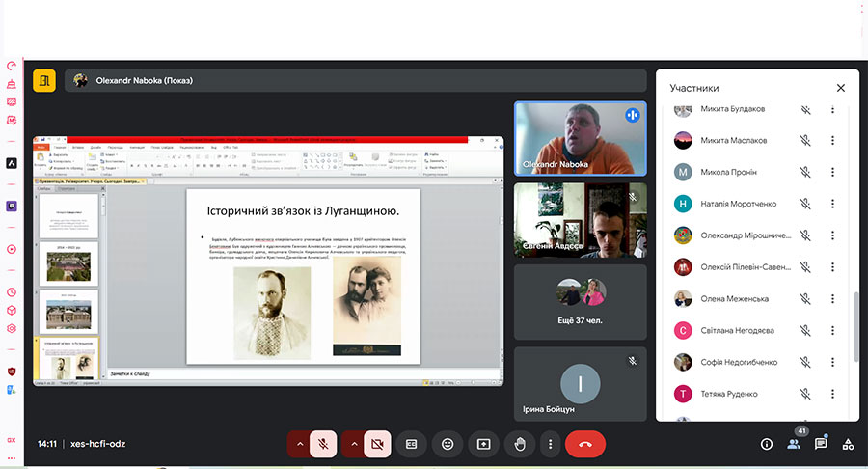Image resolution: width=868 pixels, height=469 pixels.
Task: Click the raise hand icon
Action: click(520, 444)
